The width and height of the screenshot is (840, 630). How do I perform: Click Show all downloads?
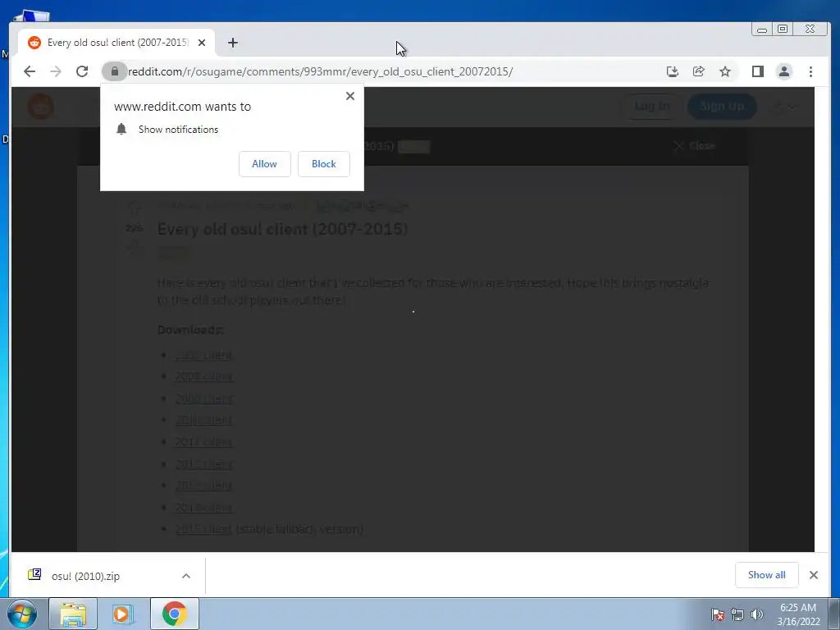(x=767, y=575)
